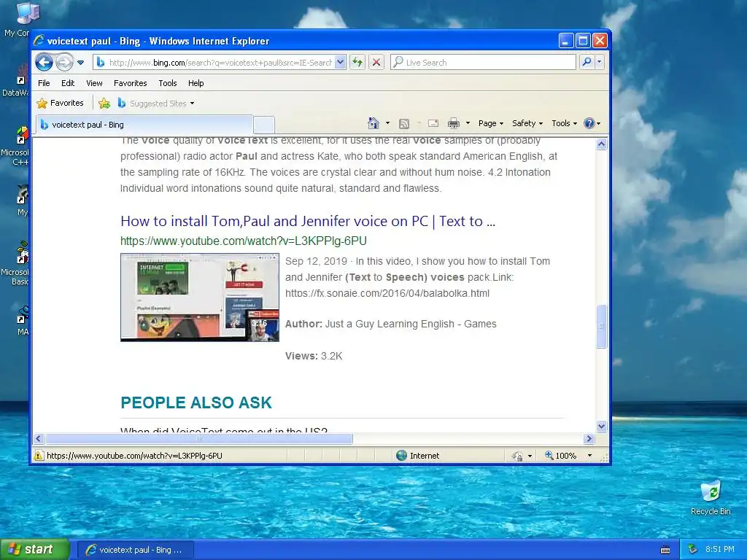Open the YouTube video thumbnail

tap(200, 297)
